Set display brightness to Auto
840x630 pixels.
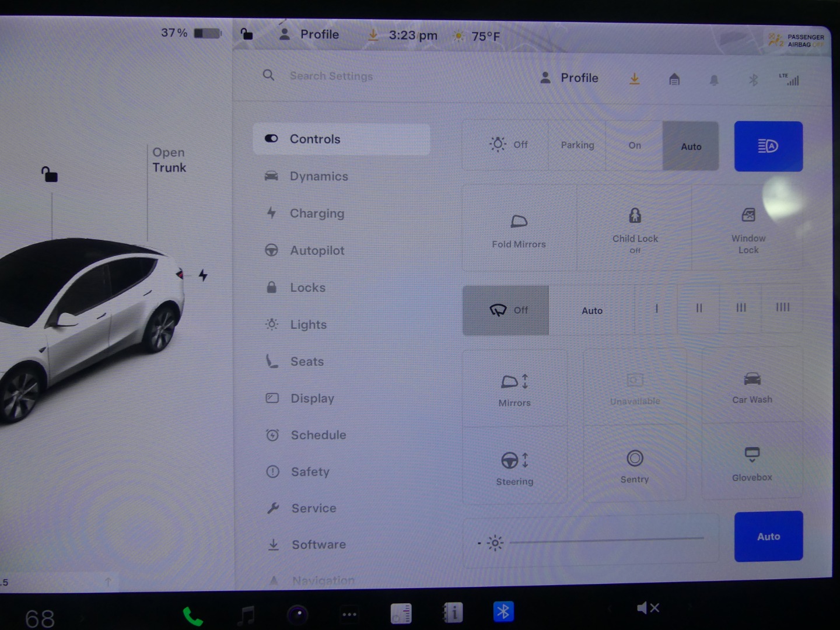768,537
